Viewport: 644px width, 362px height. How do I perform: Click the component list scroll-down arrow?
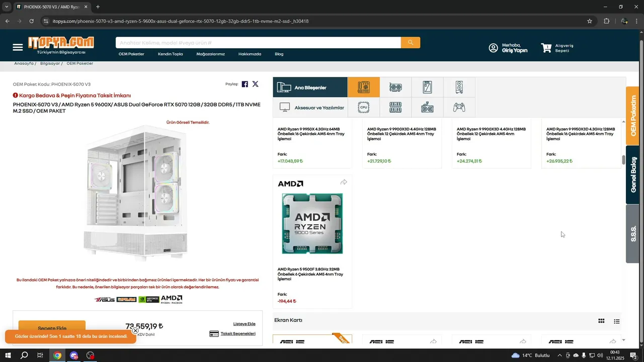(624, 340)
